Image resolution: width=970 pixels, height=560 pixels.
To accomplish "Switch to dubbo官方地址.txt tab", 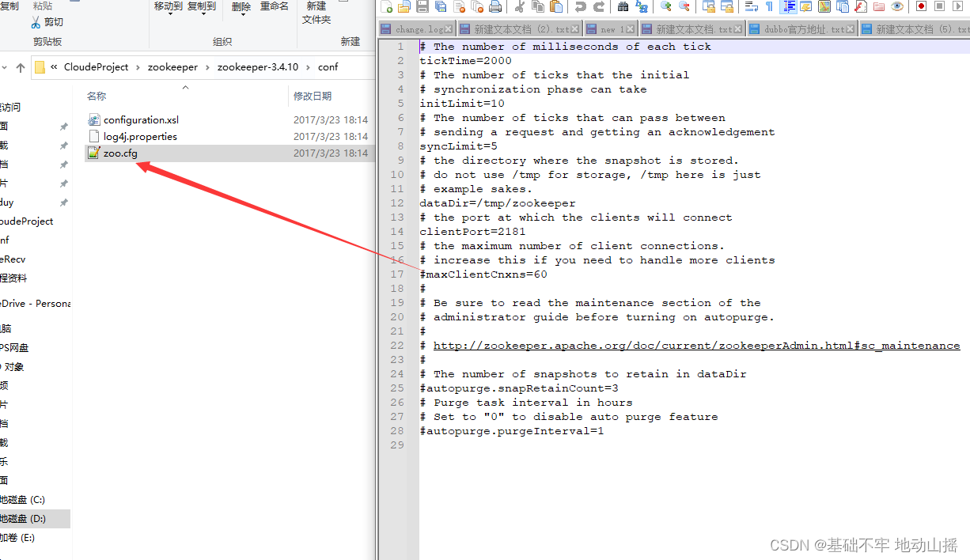I will click(x=802, y=29).
